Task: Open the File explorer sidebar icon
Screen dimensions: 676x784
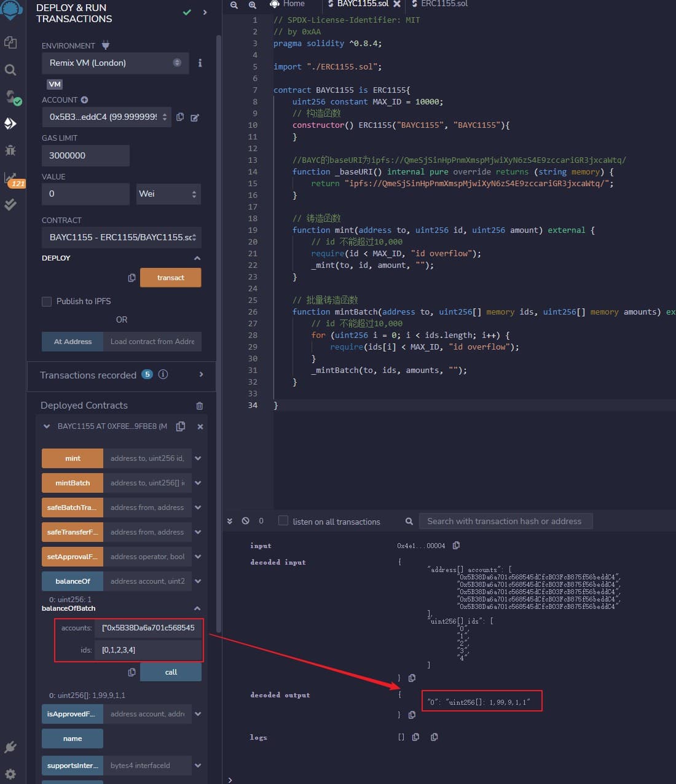Action: [x=10, y=42]
